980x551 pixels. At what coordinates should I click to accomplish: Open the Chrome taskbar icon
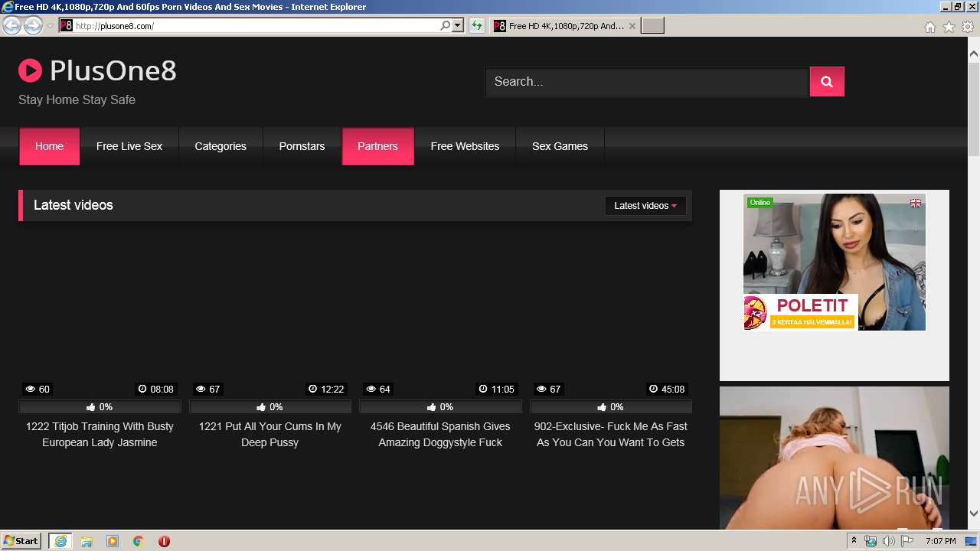coord(139,541)
